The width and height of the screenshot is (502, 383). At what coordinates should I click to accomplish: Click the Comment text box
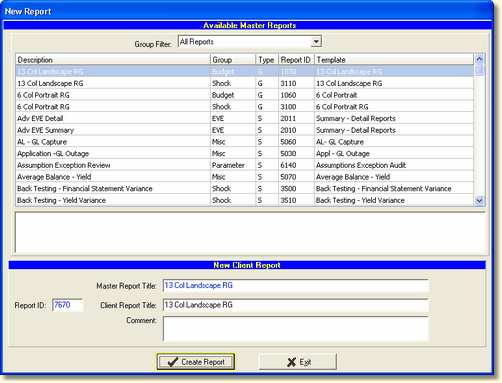coord(295,329)
